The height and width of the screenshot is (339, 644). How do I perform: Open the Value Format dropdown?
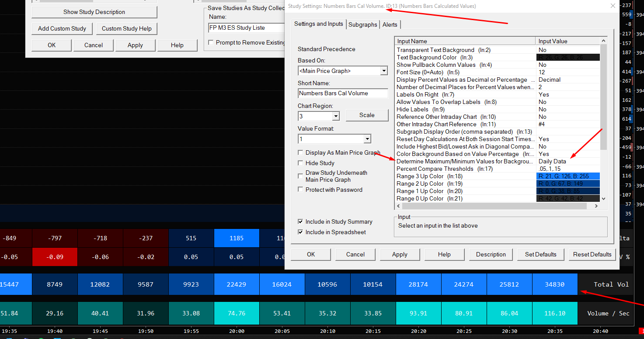(x=367, y=139)
